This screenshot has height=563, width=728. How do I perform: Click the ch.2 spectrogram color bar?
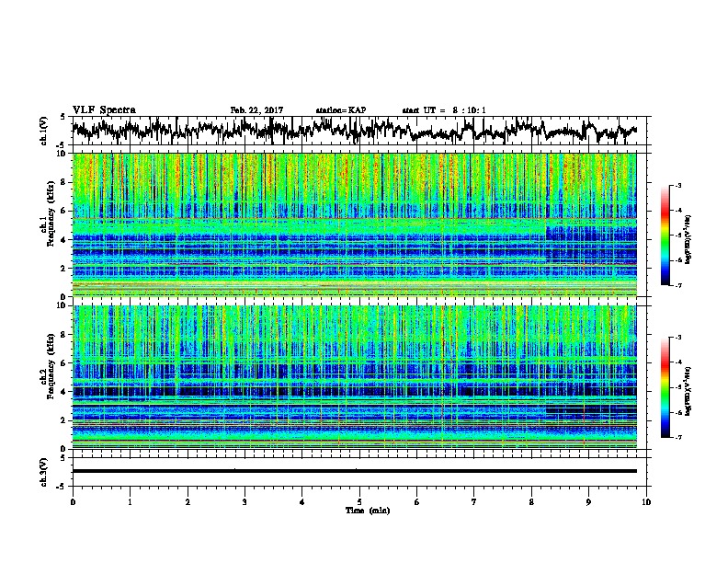click(665, 387)
